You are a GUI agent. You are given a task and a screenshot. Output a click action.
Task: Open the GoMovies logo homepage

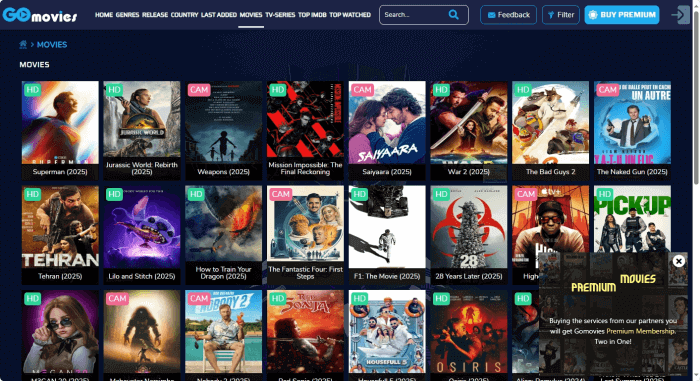point(40,15)
